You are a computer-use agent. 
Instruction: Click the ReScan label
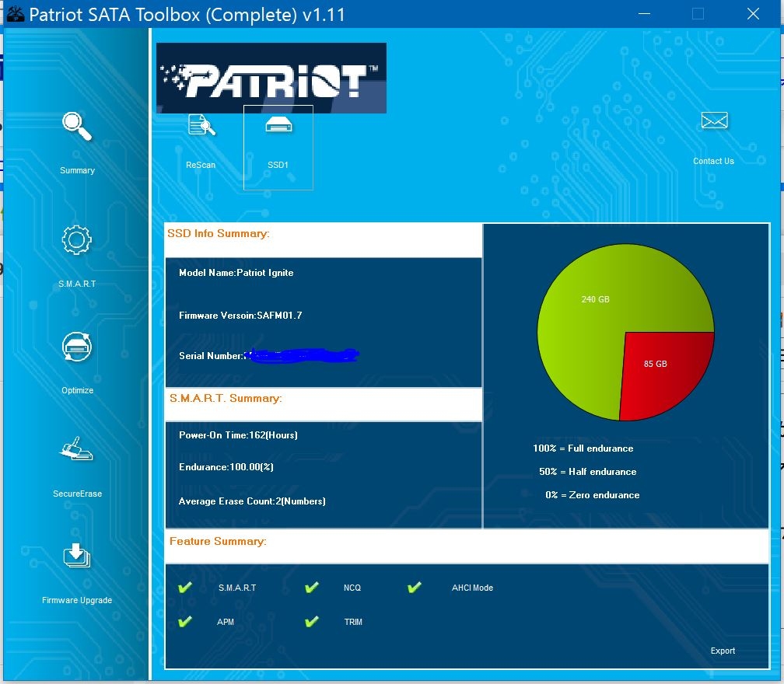click(201, 165)
